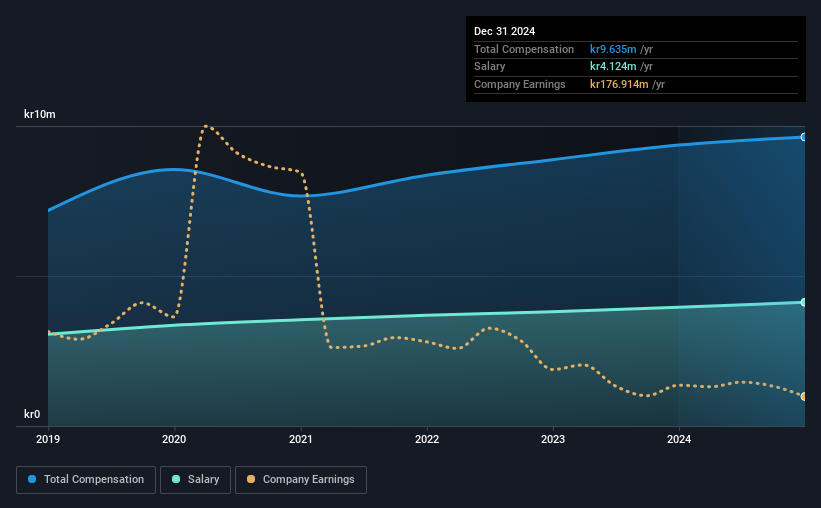Viewport: 821px width, 508px height.
Task: Click the Dec 31 2024 tooltip date
Action: [504, 31]
